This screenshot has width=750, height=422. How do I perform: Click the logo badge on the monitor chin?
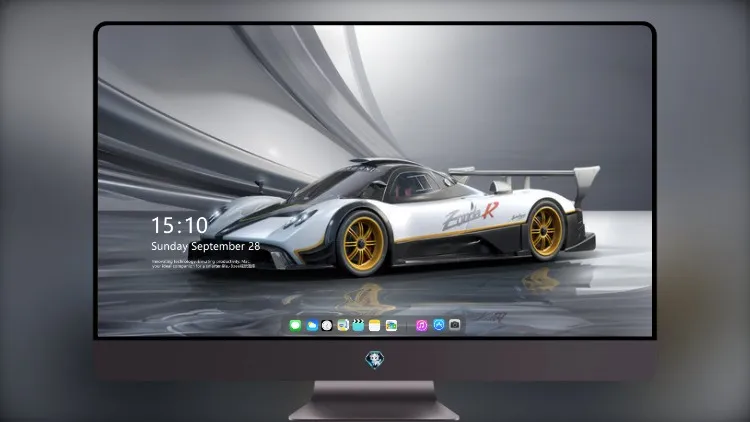(x=375, y=360)
